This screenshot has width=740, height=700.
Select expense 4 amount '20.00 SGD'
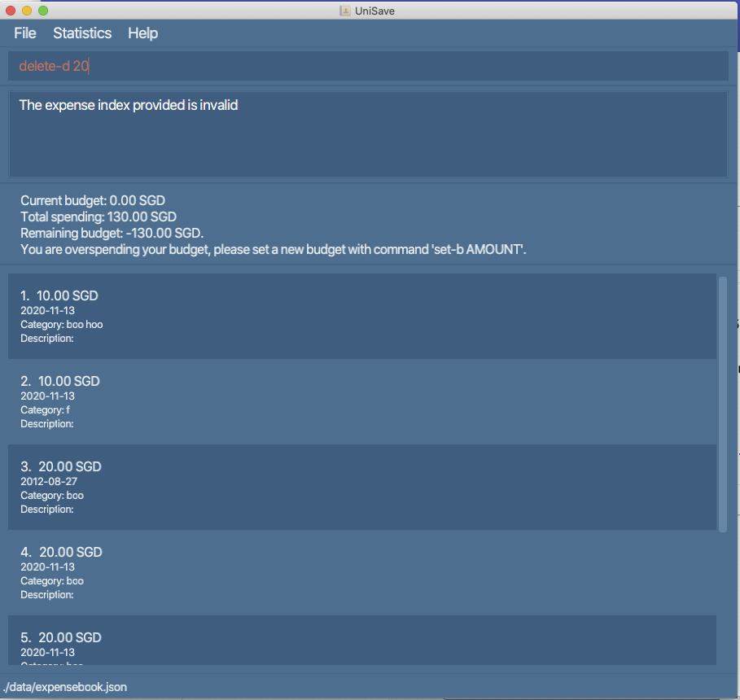pos(71,552)
